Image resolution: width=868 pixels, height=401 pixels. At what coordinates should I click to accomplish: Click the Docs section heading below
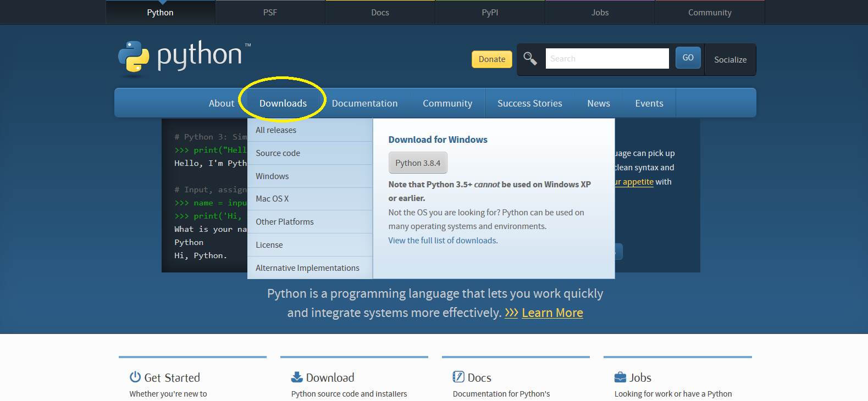pyautogui.click(x=479, y=377)
